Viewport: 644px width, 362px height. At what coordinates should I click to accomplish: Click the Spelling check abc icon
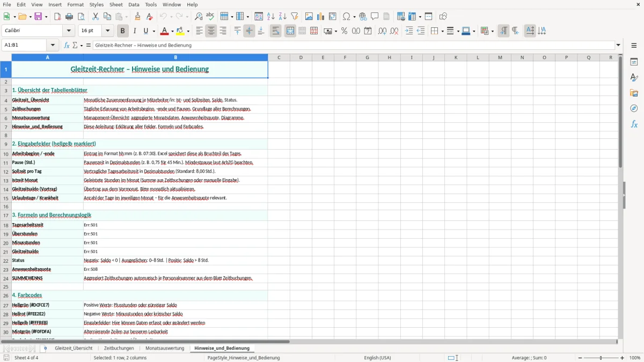pyautogui.click(x=210, y=17)
